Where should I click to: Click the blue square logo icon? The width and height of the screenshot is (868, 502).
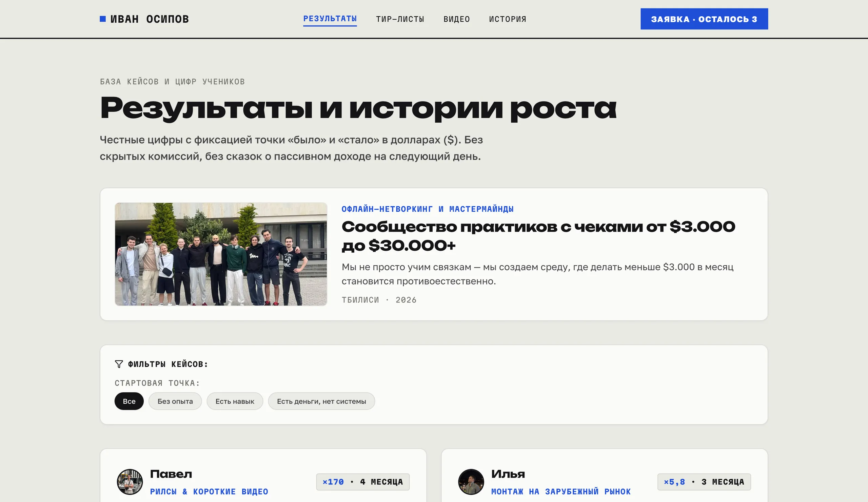pyautogui.click(x=103, y=19)
